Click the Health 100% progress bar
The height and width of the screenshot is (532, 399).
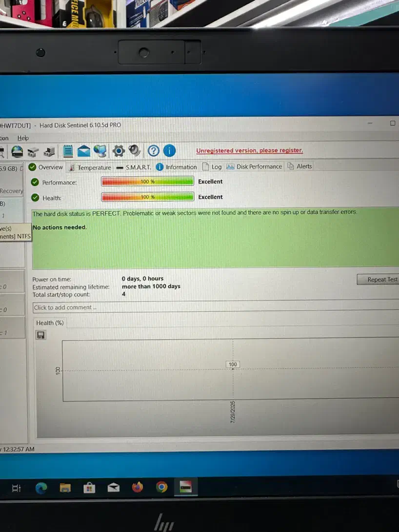point(147,197)
